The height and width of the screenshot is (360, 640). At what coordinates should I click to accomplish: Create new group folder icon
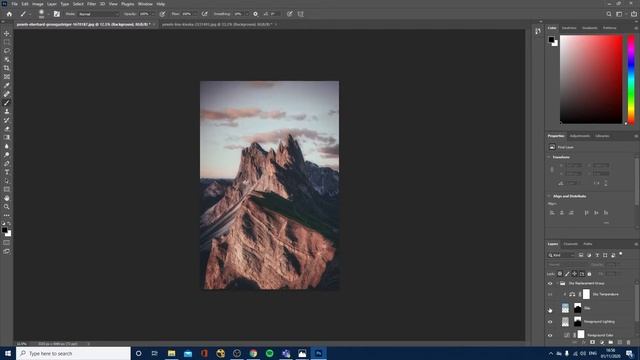click(x=611, y=342)
